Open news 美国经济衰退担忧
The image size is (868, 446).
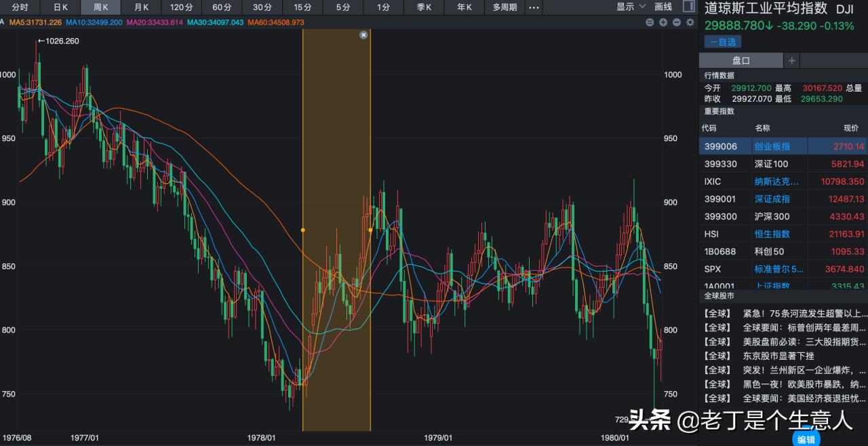(x=785, y=398)
